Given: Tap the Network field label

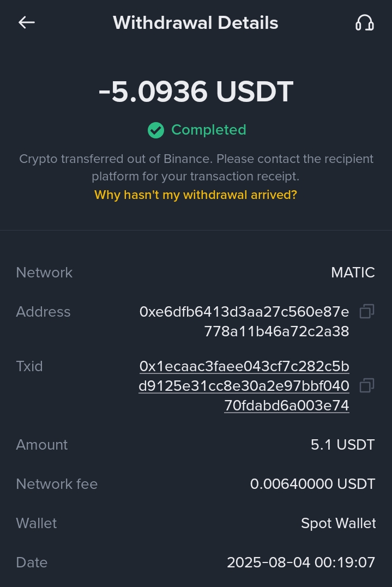Looking at the screenshot, I should [44, 273].
